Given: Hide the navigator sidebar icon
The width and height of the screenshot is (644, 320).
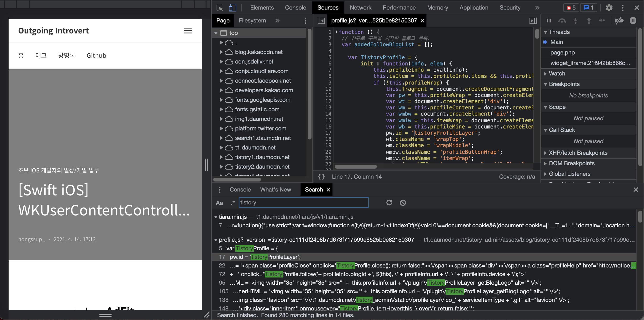Looking at the screenshot, I should pyautogui.click(x=321, y=21).
